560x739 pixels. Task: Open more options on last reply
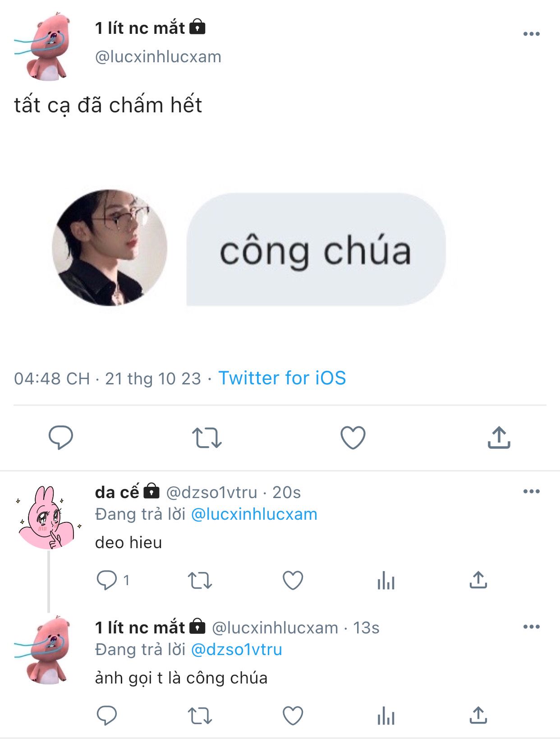532,627
